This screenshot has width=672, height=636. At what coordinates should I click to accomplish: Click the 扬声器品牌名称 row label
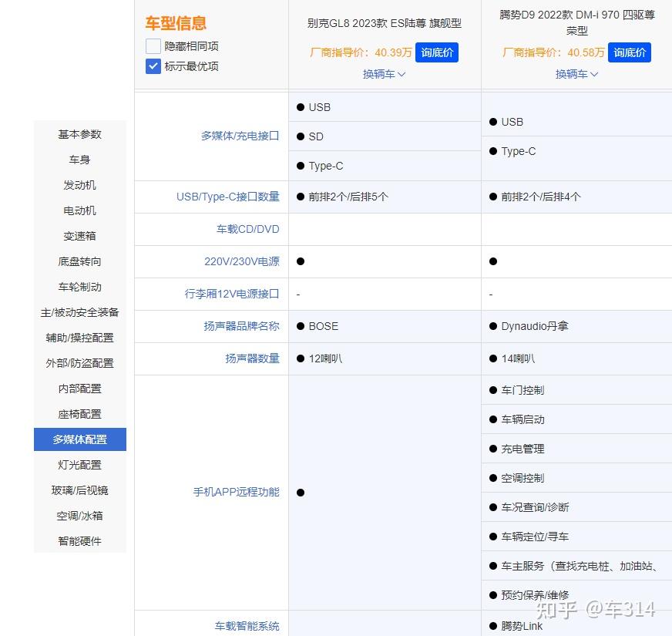tap(240, 325)
